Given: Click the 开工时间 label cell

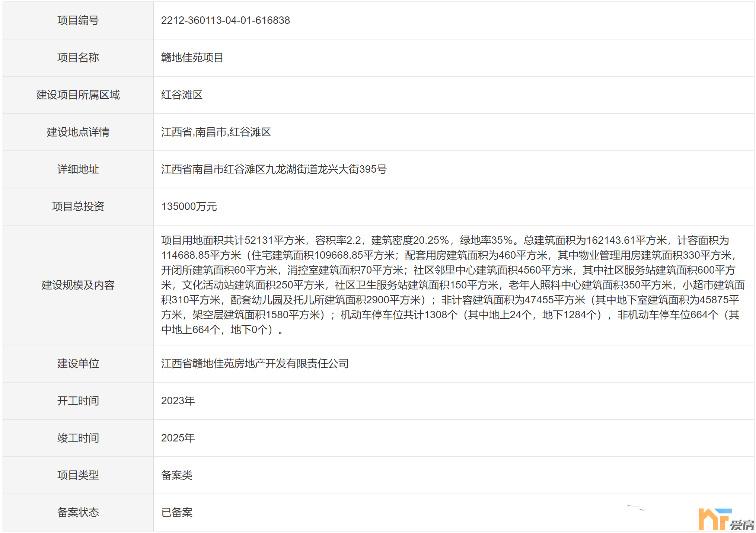Looking at the screenshot, I should [x=78, y=401].
